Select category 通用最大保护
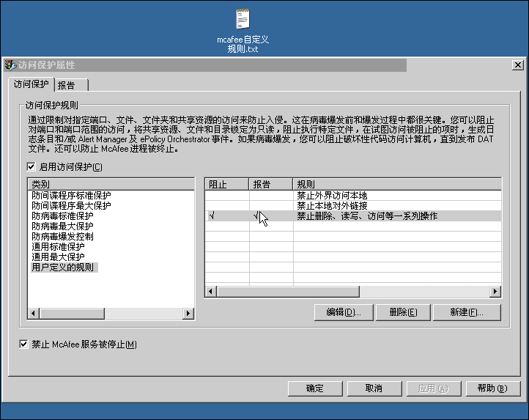The image size is (529, 420). coord(58,257)
